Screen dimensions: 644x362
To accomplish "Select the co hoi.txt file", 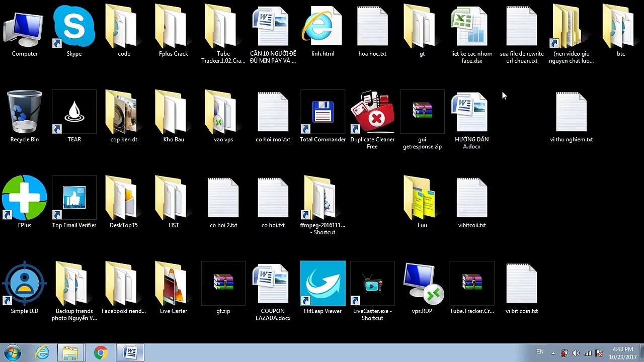I will (x=273, y=203).
